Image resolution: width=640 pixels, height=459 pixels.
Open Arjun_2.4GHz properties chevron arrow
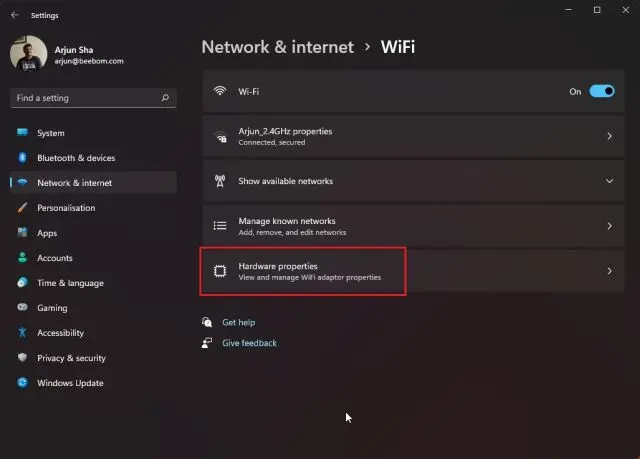609,136
